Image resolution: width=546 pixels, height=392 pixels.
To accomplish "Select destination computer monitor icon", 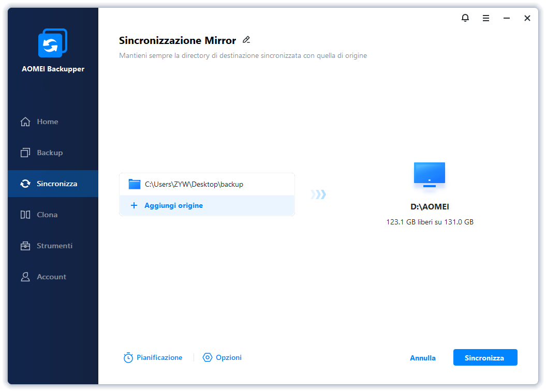I will [x=430, y=175].
